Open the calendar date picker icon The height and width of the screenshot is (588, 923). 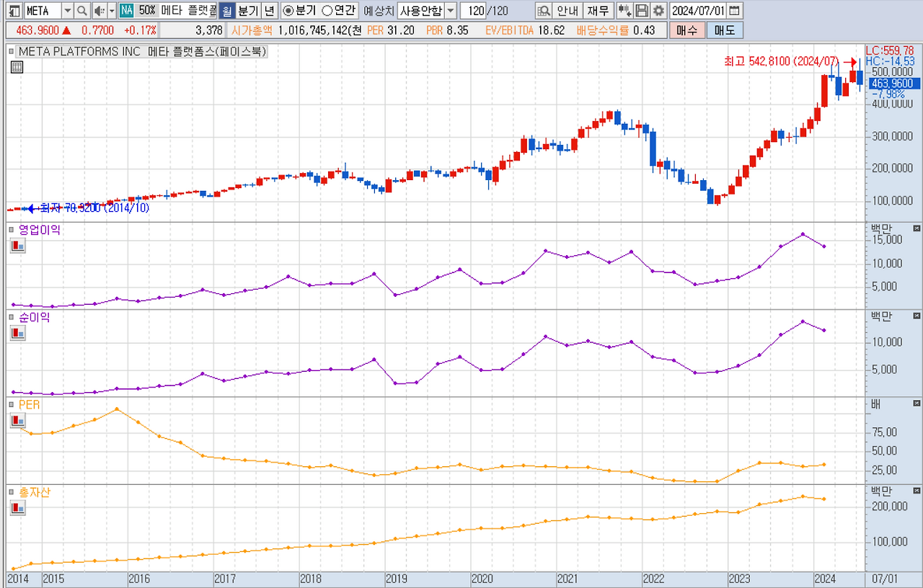click(734, 11)
